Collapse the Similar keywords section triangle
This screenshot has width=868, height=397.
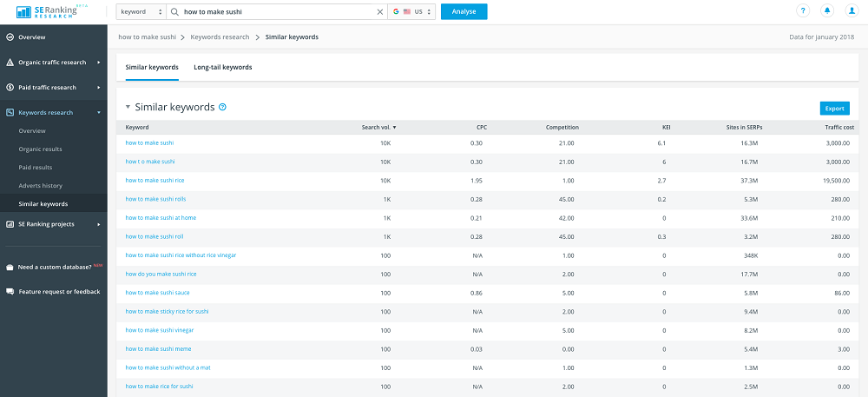click(x=128, y=107)
